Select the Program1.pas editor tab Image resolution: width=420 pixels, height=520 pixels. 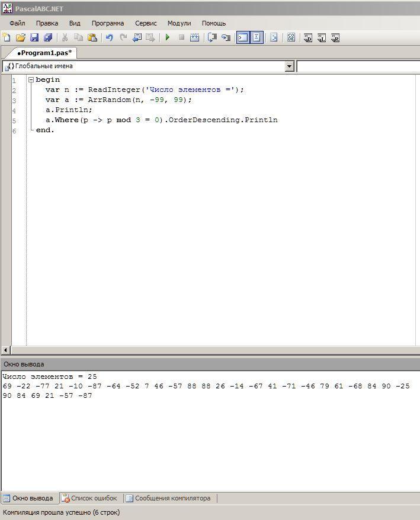(x=44, y=53)
